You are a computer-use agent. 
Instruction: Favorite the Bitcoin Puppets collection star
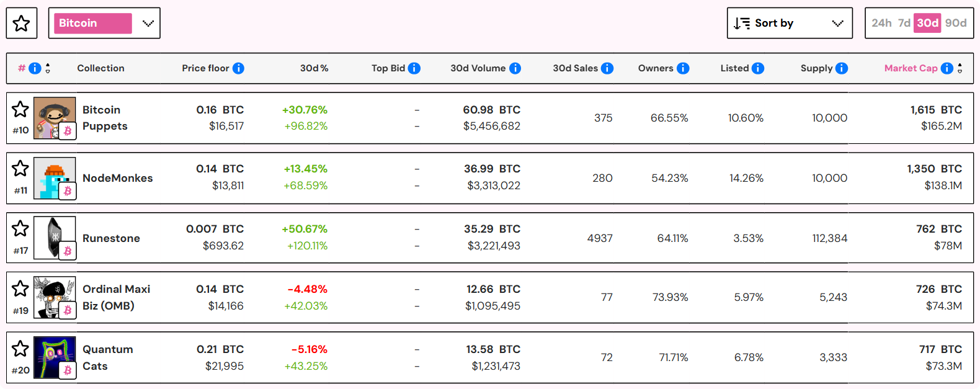[20, 110]
